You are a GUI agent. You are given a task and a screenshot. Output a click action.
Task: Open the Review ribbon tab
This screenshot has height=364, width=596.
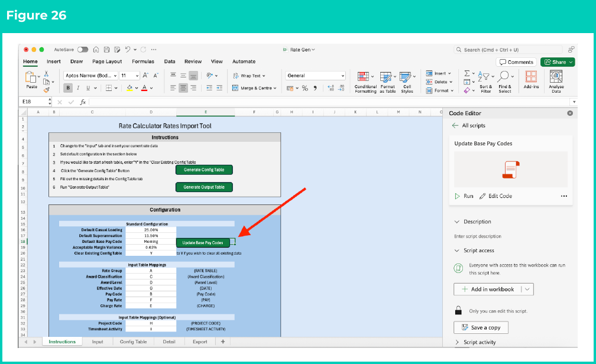point(193,61)
